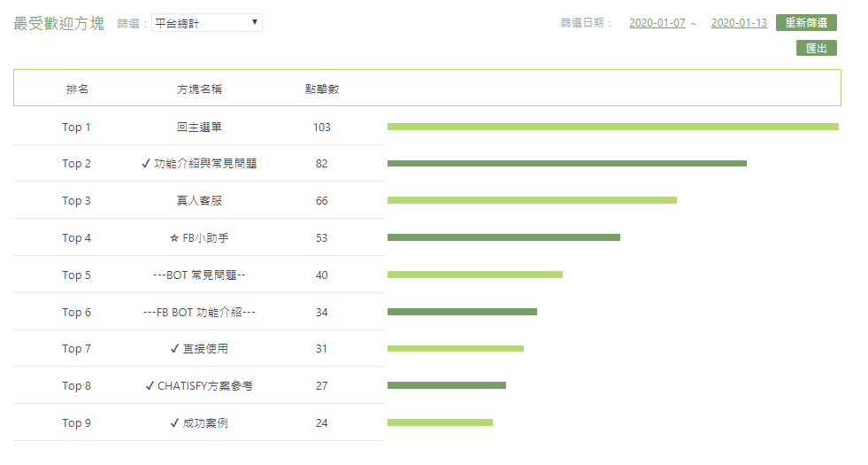The width and height of the screenshot is (868, 465).
Task: Select the 真人客服 block name
Action: click(199, 201)
